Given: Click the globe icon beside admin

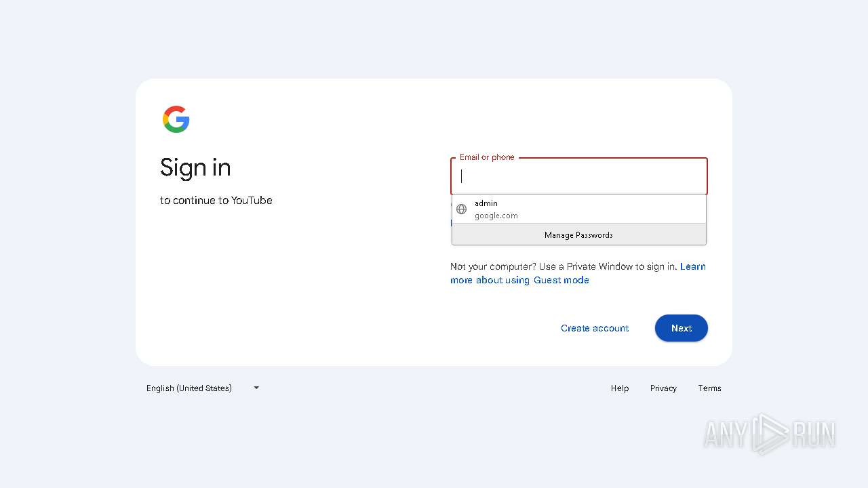Looking at the screenshot, I should pos(461,209).
